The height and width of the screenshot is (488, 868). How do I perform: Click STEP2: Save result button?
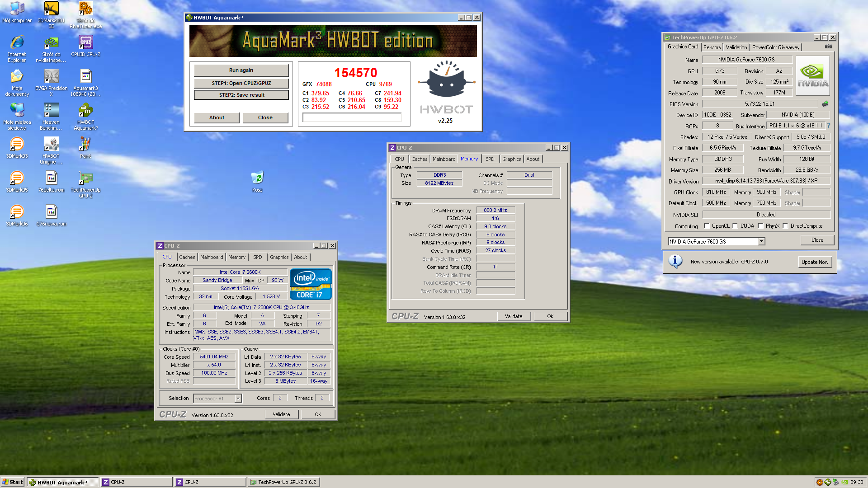tap(241, 95)
